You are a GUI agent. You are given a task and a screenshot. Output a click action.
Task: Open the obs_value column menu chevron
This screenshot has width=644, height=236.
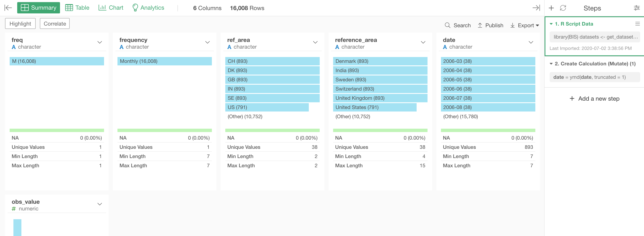(100, 204)
